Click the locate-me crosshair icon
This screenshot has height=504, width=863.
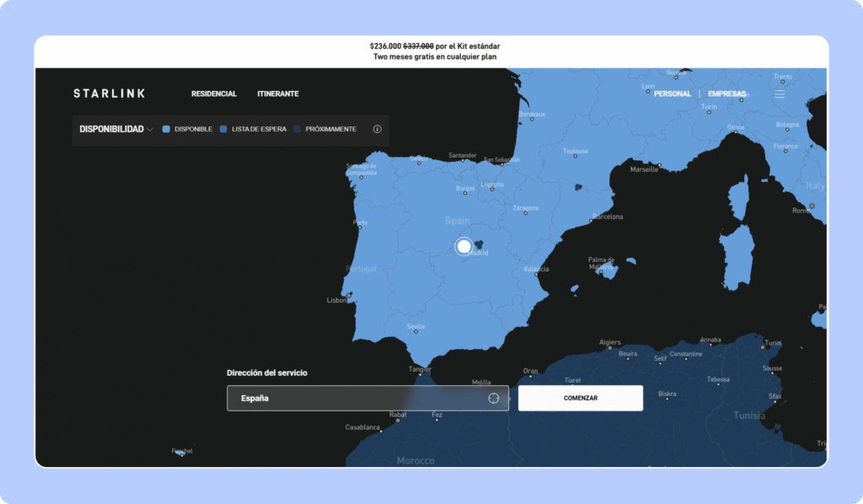494,398
